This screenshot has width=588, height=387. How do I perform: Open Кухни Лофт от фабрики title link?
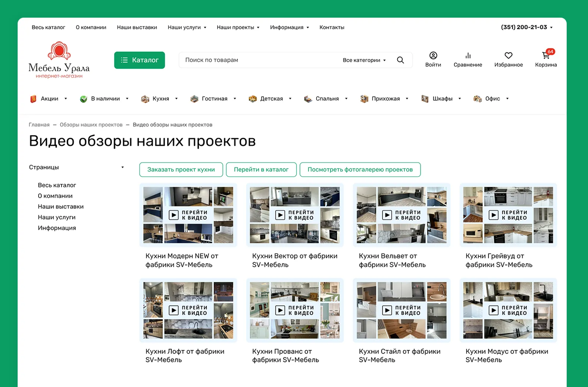pyautogui.click(x=185, y=355)
